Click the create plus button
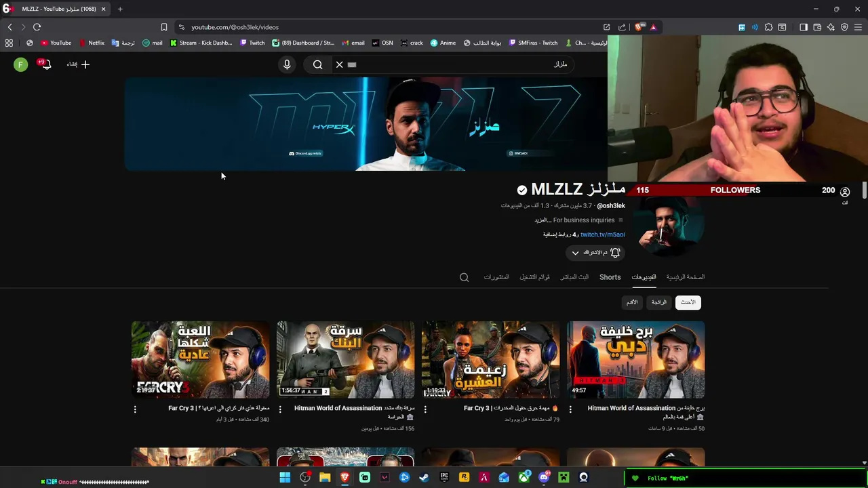 point(79,64)
